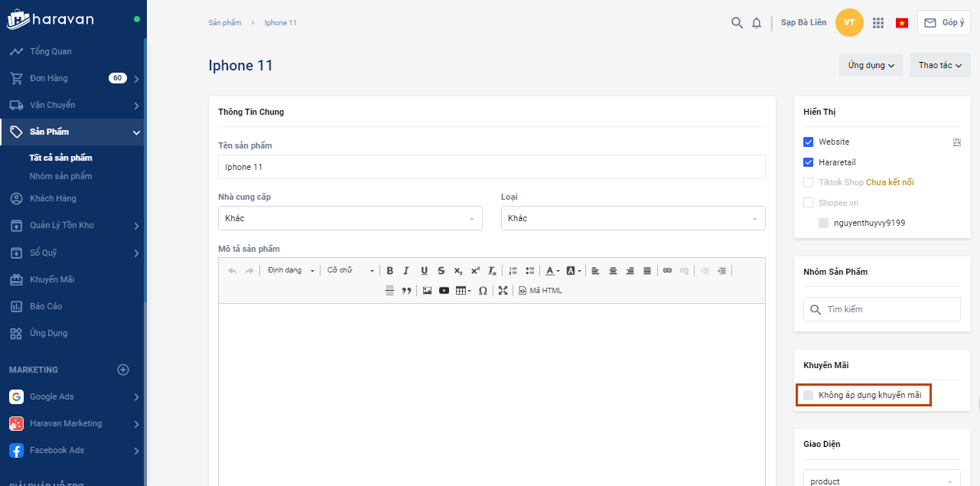Insert a numbered list
Image resolution: width=980 pixels, height=486 pixels.
click(x=513, y=270)
